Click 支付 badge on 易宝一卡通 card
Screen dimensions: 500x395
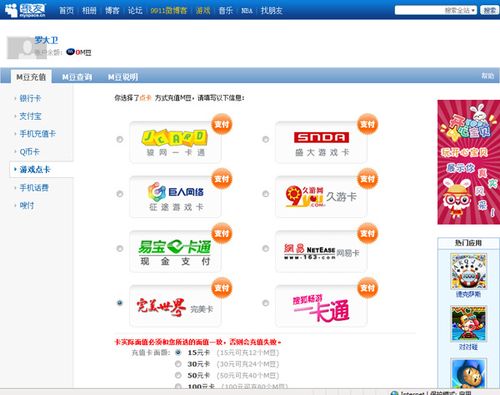point(222,233)
